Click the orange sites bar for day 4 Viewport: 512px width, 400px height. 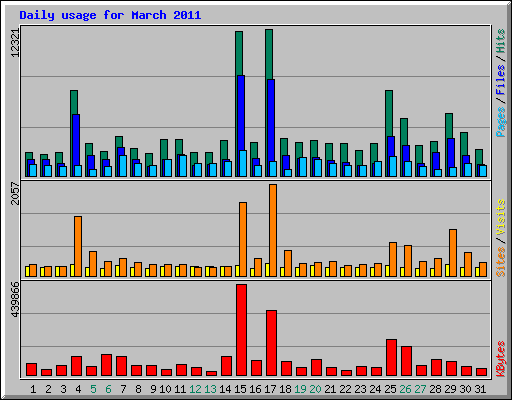[x=78, y=246]
